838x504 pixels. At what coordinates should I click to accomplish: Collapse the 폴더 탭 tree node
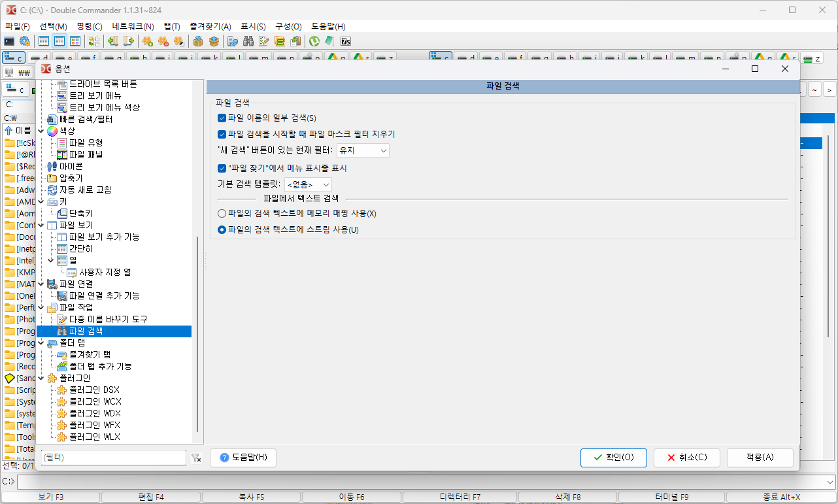click(x=41, y=343)
